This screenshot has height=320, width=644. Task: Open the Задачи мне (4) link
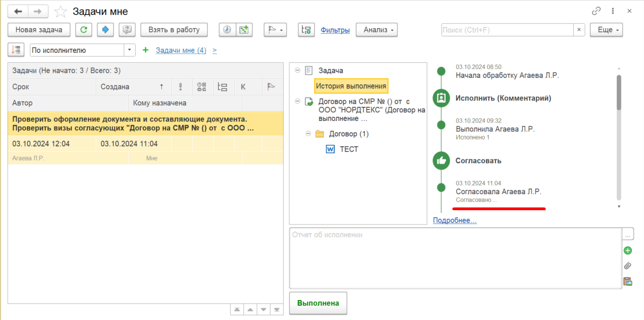(x=181, y=50)
